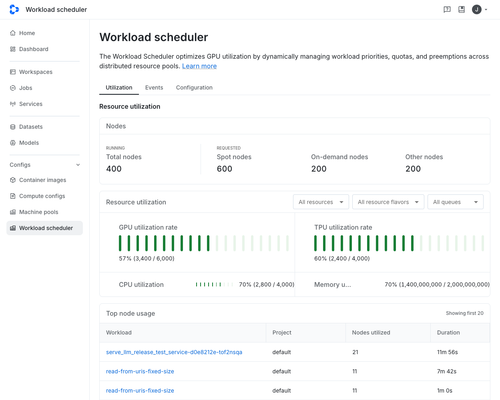This screenshot has width=500, height=400.
Task: Open read-from-uris-fixed-size workload with 7m 42s duration
Action: pos(140,371)
